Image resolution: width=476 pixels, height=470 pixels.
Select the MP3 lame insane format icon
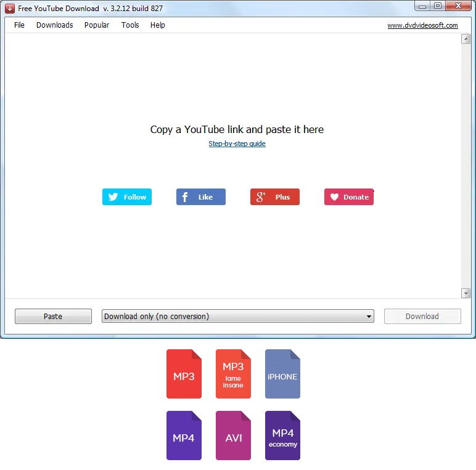point(233,373)
